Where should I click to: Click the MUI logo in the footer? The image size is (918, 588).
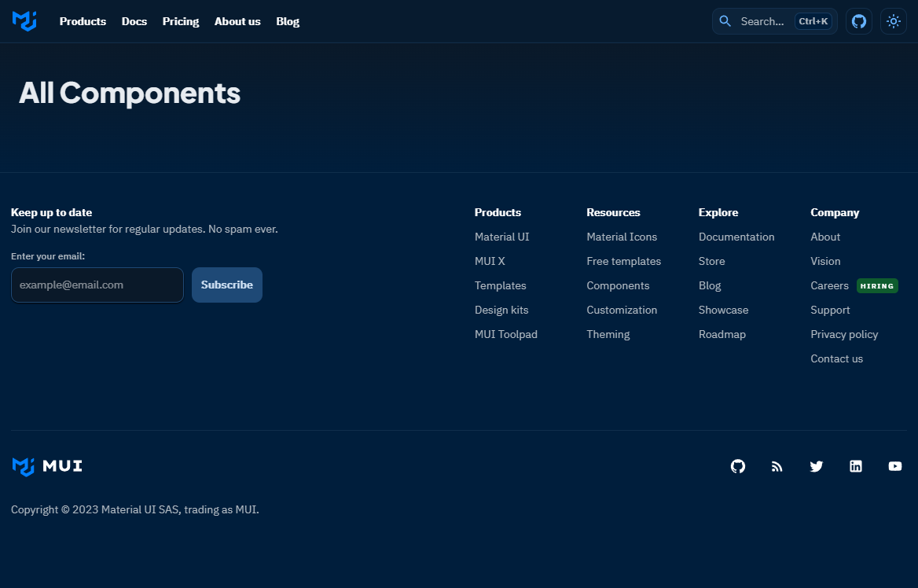(46, 466)
